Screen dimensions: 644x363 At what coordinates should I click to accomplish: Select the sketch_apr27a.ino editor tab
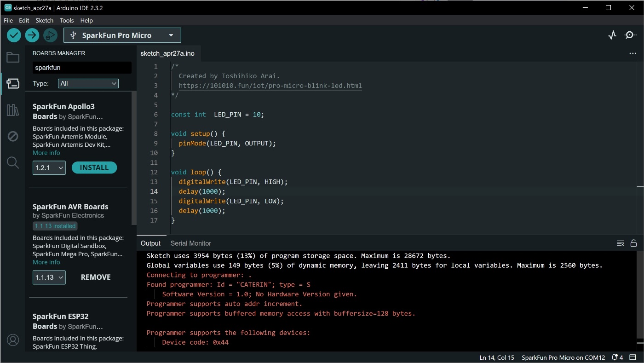167,53
